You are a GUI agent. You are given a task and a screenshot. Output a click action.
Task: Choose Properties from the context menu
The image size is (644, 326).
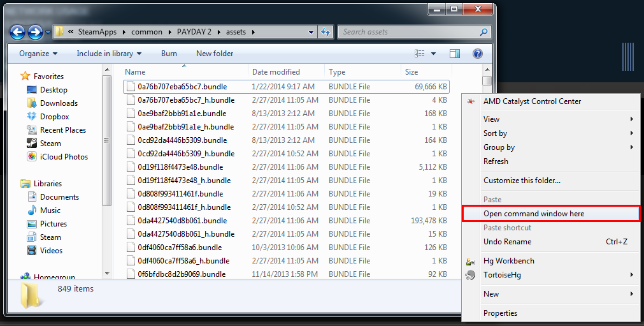point(551,313)
